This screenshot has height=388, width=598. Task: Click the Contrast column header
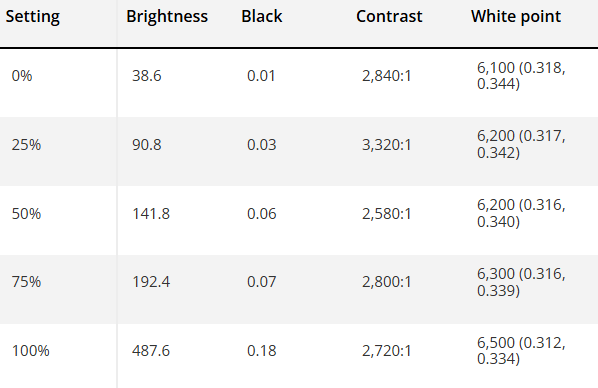pyautogui.click(x=389, y=16)
